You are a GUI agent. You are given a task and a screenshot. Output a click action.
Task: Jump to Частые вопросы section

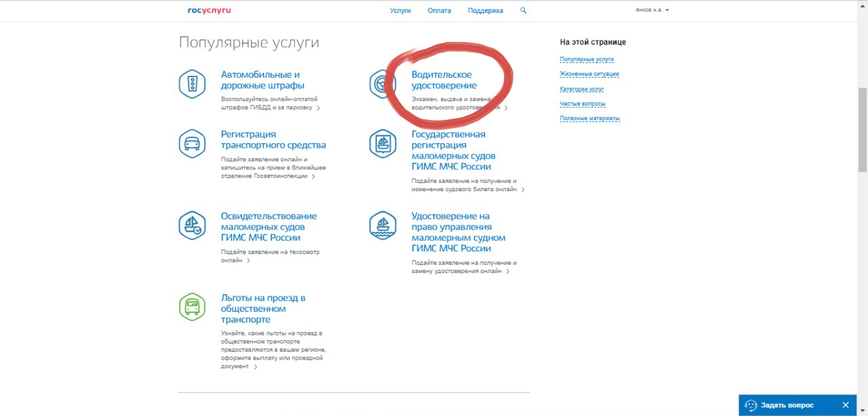[x=583, y=104]
